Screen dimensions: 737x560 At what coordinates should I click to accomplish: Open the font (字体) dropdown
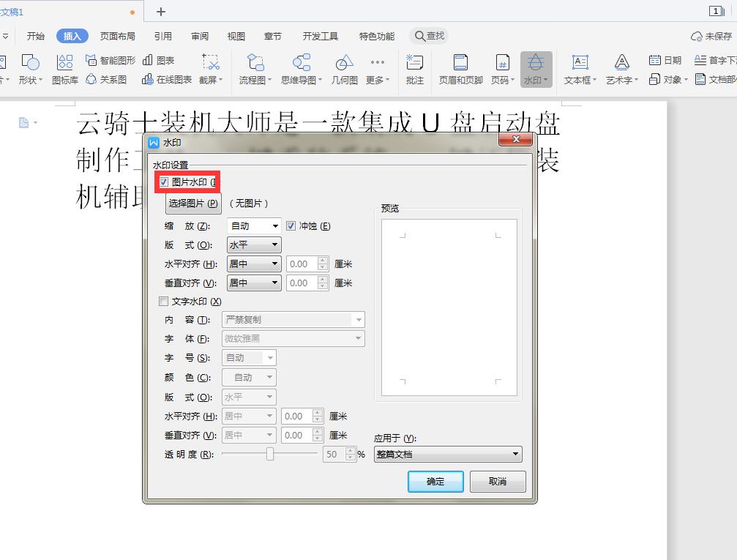click(293, 338)
